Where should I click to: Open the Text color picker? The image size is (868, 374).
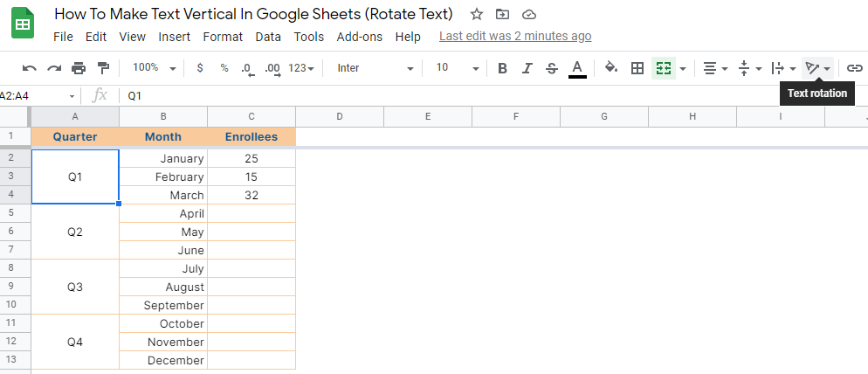[x=576, y=68]
